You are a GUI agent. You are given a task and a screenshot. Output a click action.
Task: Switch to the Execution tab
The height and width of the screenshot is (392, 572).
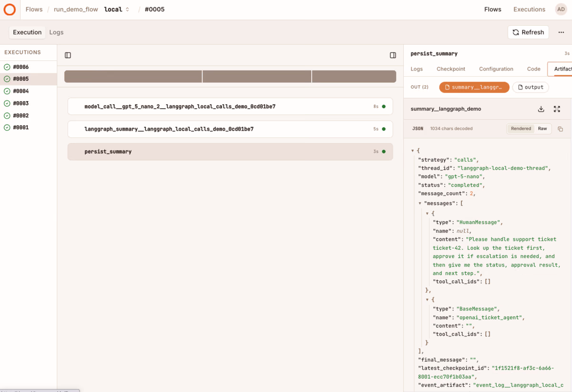[27, 32]
